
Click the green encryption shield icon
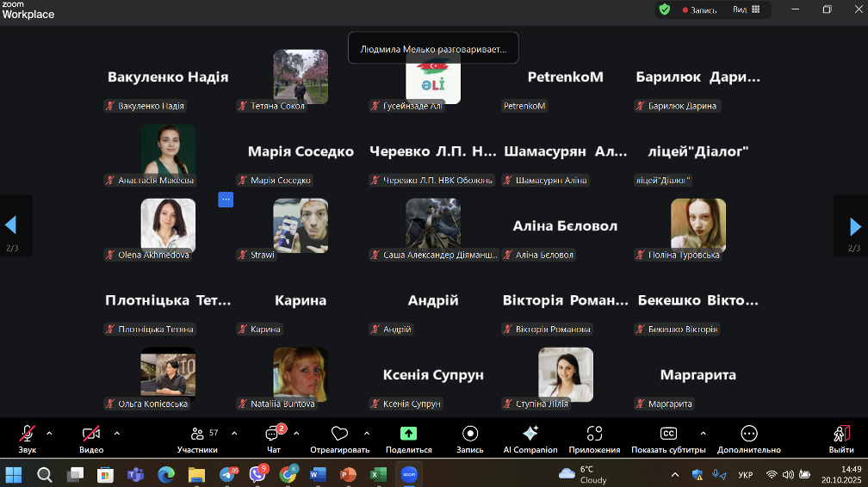(x=664, y=9)
